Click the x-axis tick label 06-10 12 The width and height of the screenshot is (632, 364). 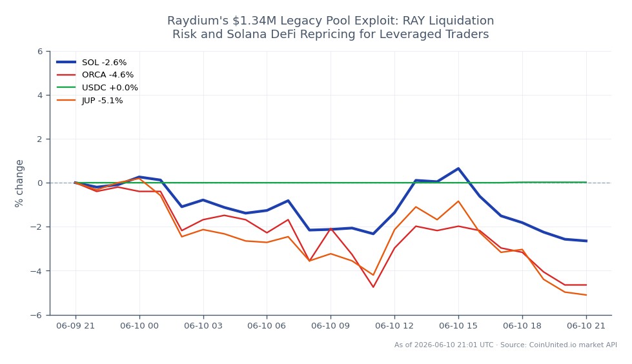[394, 326]
